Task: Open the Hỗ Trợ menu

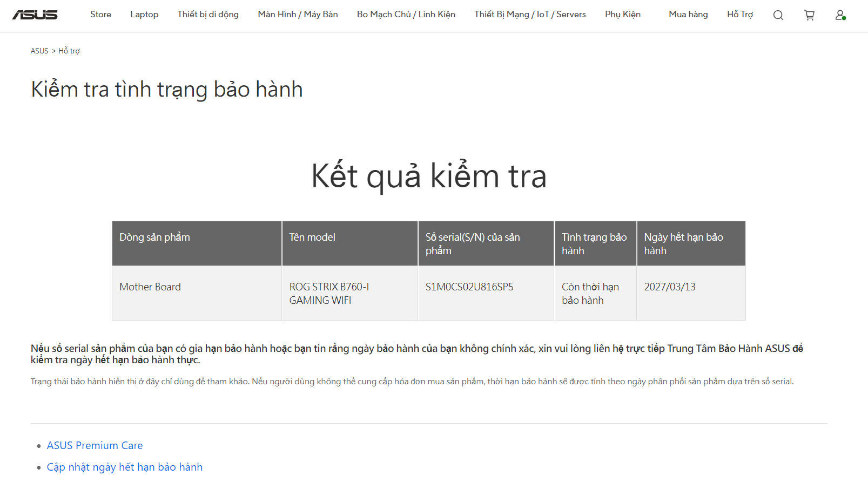Action: coord(740,15)
